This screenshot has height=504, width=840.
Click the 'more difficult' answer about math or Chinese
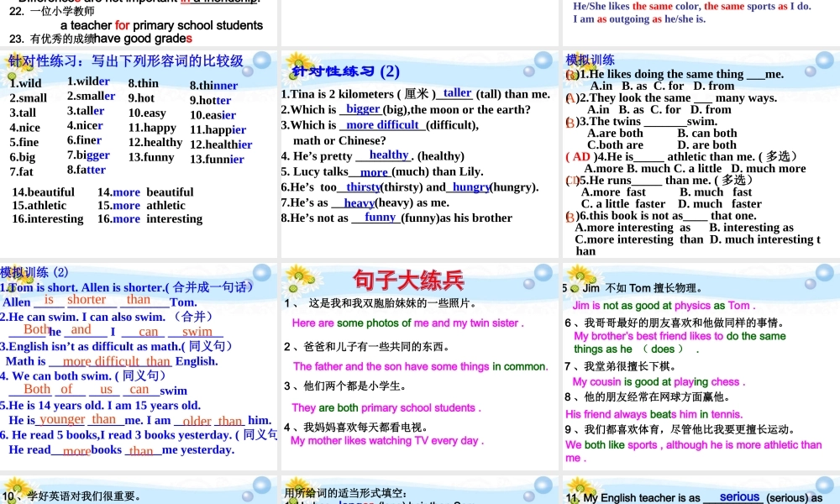click(382, 124)
